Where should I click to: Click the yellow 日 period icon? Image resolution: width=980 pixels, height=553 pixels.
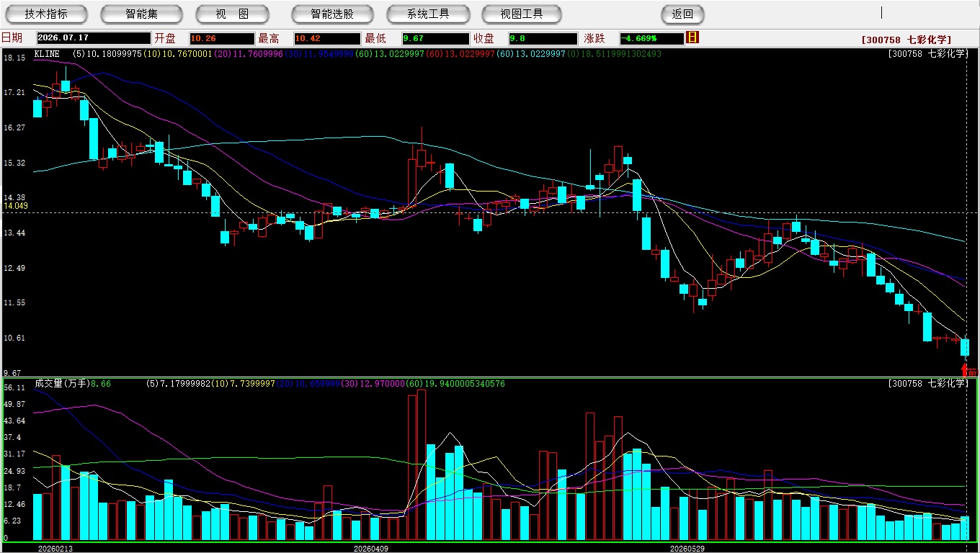pos(692,37)
